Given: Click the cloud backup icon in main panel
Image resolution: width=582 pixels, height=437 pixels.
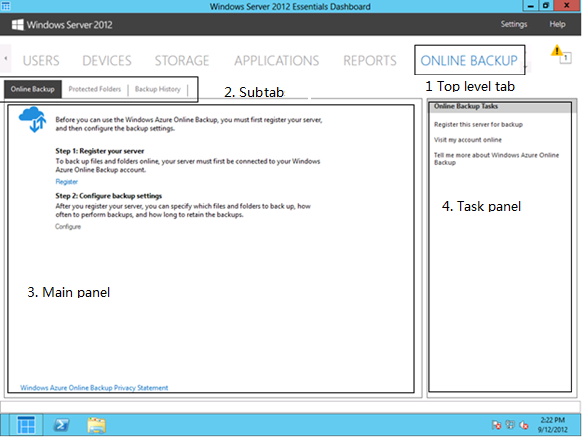Looking at the screenshot, I should click(33, 120).
